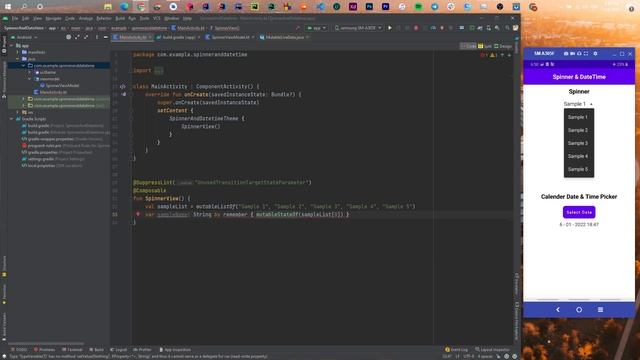The image size is (640, 360).
Task: Open the Sample 1 spinner on the phone
Action: (x=578, y=104)
